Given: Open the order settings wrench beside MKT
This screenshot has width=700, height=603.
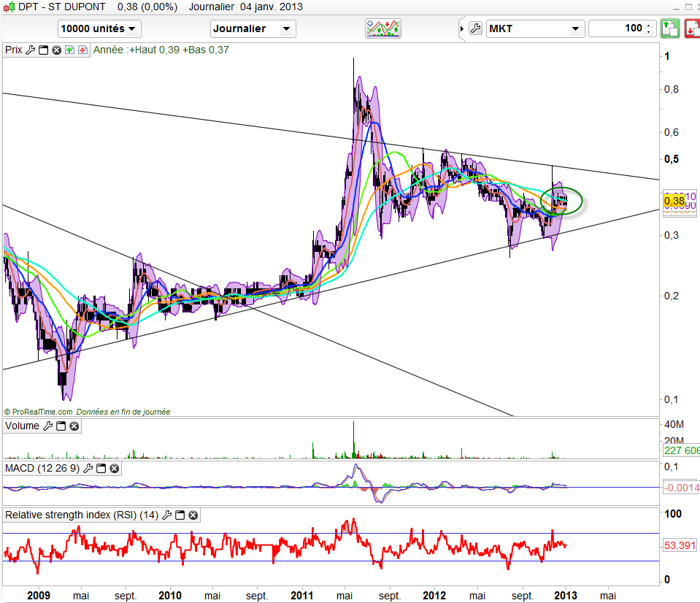Looking at the screenshot, I should click(474, 28).
